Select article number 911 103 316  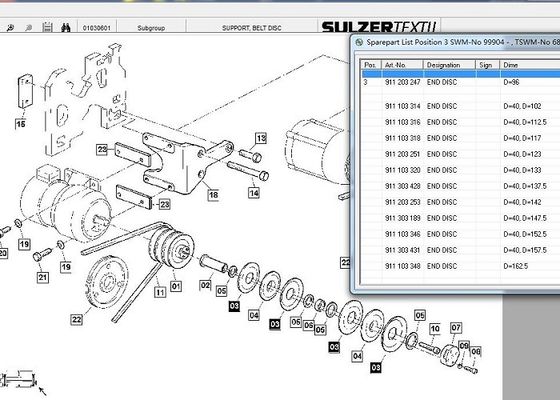point(402,122)
